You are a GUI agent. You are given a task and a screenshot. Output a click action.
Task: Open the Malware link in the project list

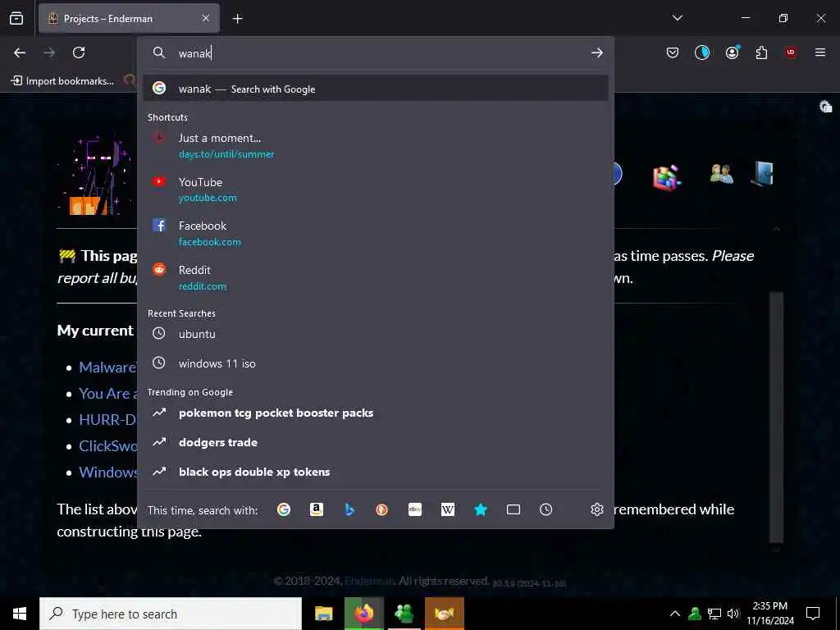[107, 367]
